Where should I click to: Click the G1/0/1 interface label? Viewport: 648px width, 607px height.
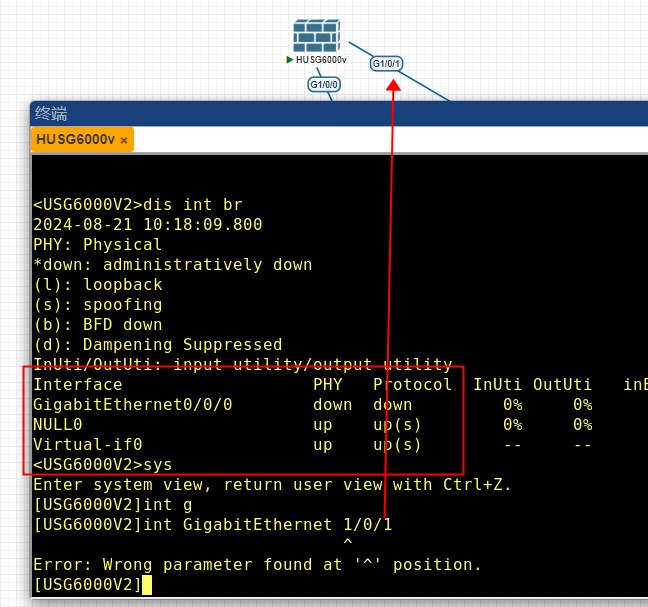click(x=386, y=64)
